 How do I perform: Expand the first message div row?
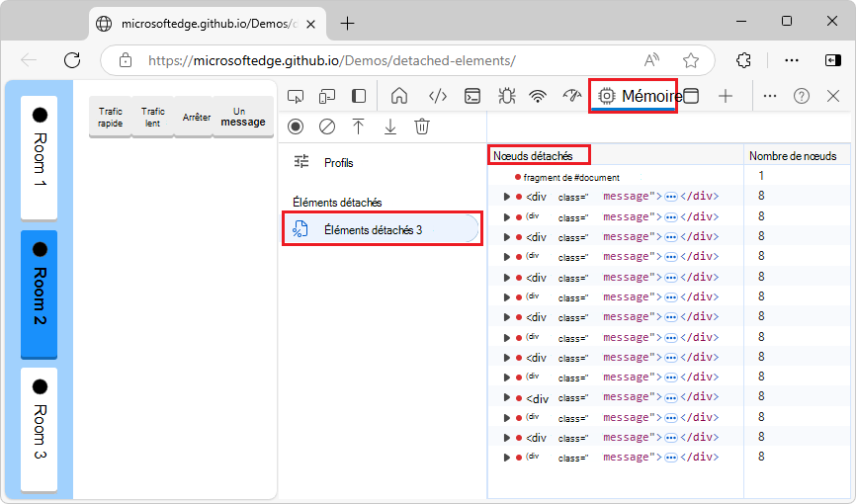point(506,197)
